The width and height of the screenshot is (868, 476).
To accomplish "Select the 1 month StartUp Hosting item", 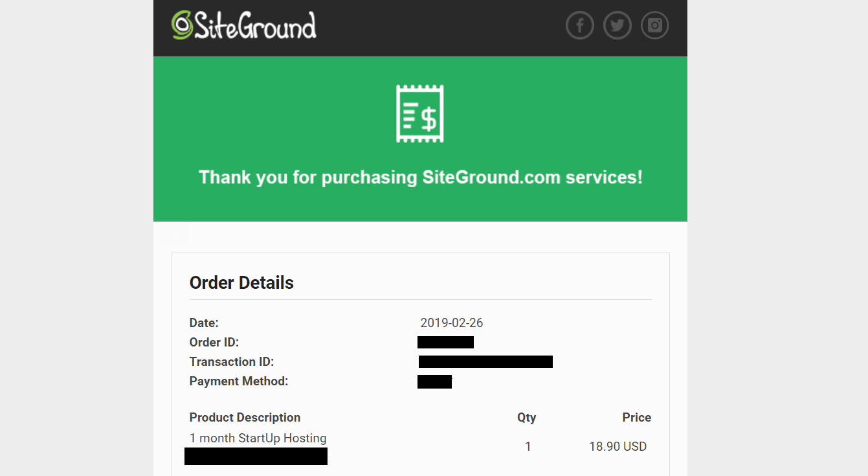I will (x=258, y=438).
